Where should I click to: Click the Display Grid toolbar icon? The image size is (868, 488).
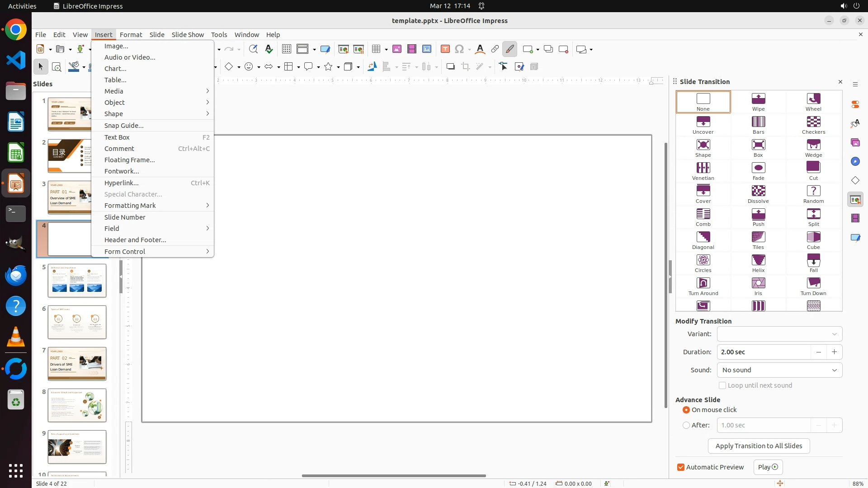pos(286,49)
